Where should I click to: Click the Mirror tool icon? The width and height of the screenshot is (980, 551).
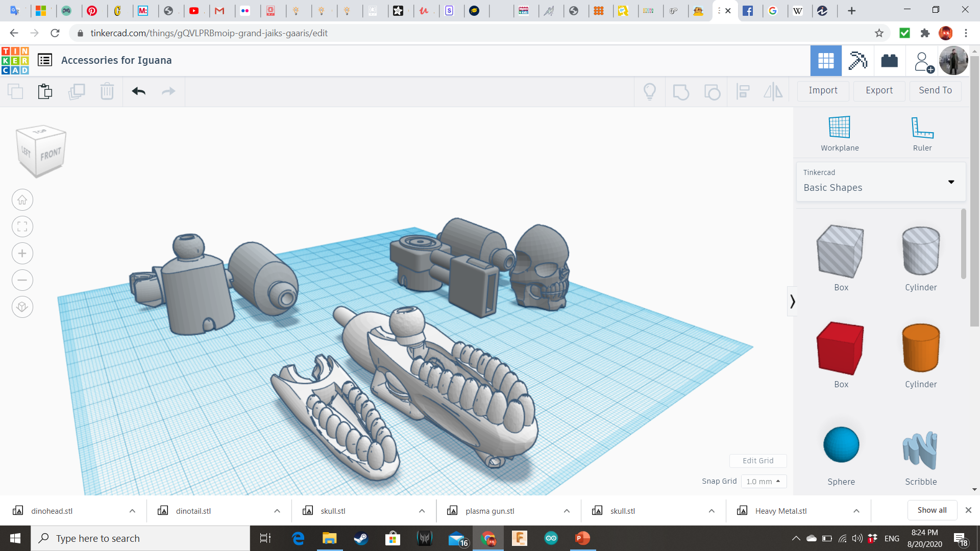773,91
